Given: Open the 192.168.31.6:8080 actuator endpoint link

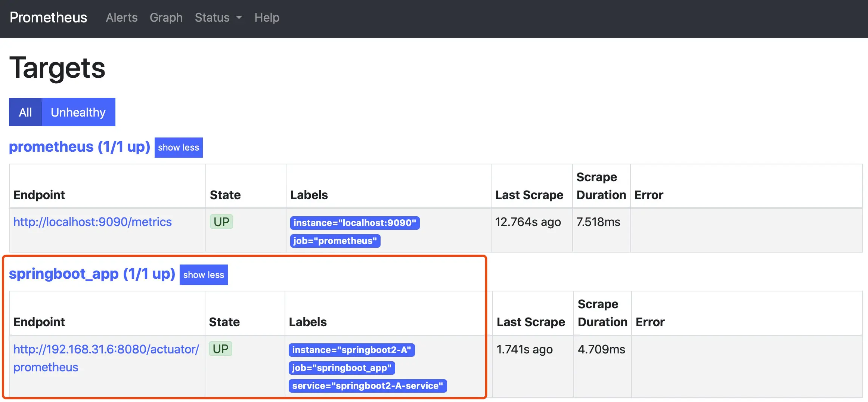Looking at the screenshot, I should 106,349.
